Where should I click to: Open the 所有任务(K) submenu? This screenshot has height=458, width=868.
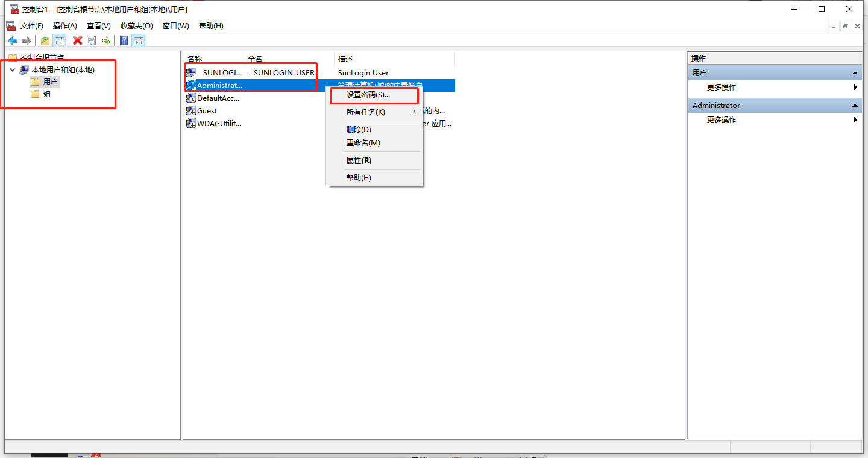(374, 112)
